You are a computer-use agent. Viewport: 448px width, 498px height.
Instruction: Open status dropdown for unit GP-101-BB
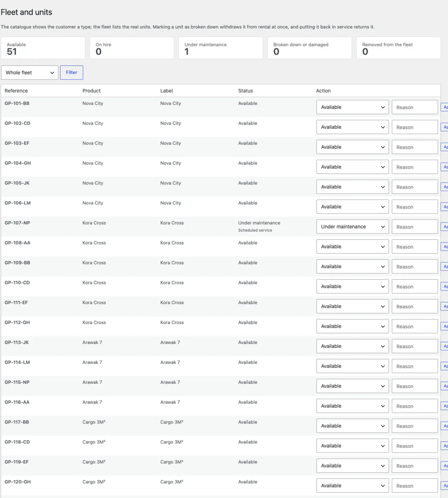pos(352,107)
